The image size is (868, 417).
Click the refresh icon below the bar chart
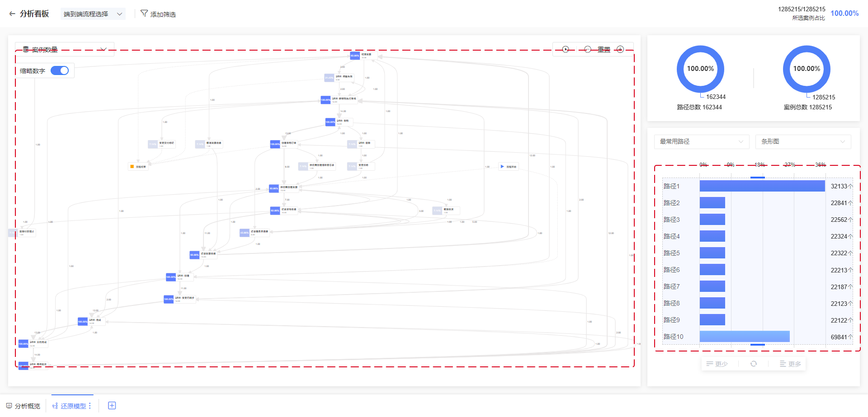[754, 364]
